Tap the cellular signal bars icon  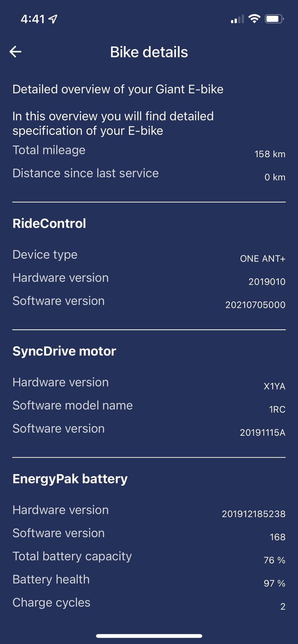pos(237,19)
